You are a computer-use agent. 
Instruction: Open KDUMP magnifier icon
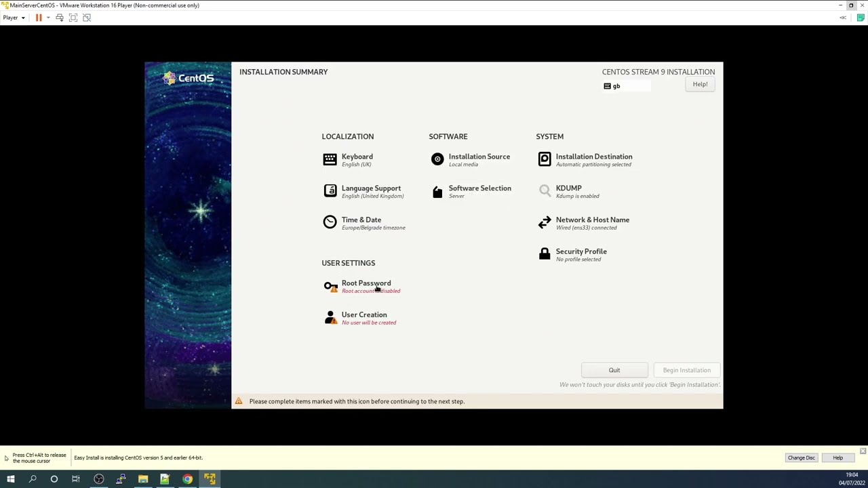(545, 190)
